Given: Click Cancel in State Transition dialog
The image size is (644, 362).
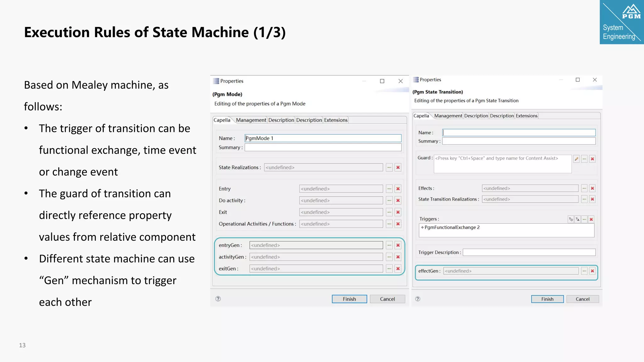Looking at the screenshot, I should click(582, 299).
